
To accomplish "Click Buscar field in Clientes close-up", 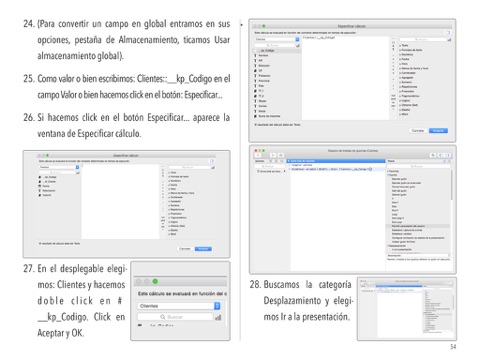I will pyautogui.click(x=175, y=317).
